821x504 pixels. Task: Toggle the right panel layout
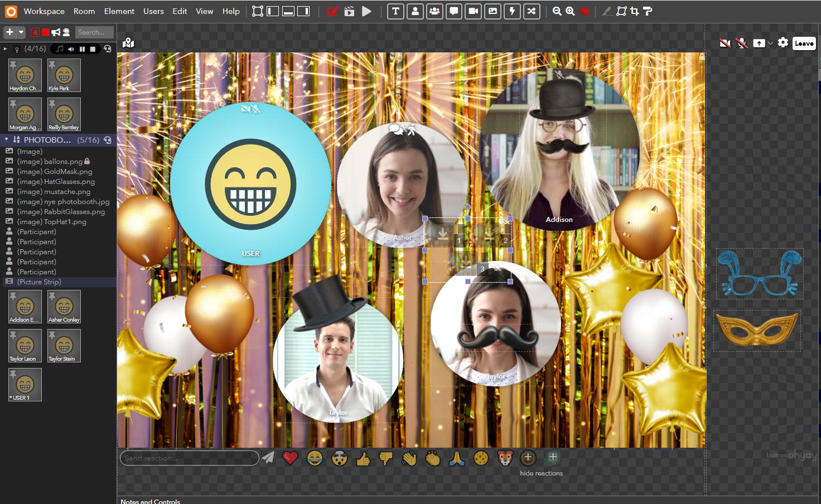pos(303,11)
